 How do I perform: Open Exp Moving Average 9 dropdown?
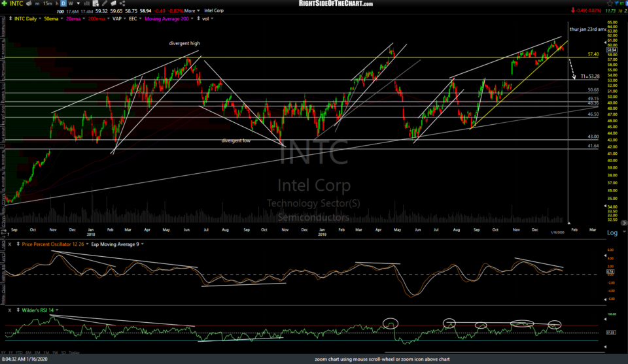(x=142, y=244)
